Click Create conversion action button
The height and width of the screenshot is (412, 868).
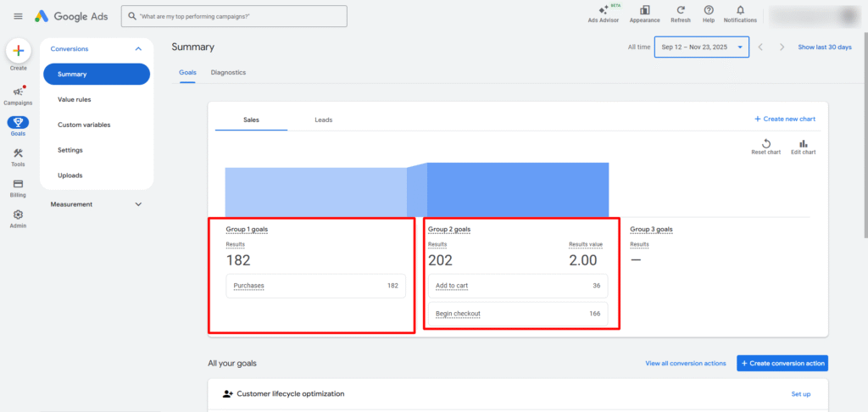[x=782, y=363]
